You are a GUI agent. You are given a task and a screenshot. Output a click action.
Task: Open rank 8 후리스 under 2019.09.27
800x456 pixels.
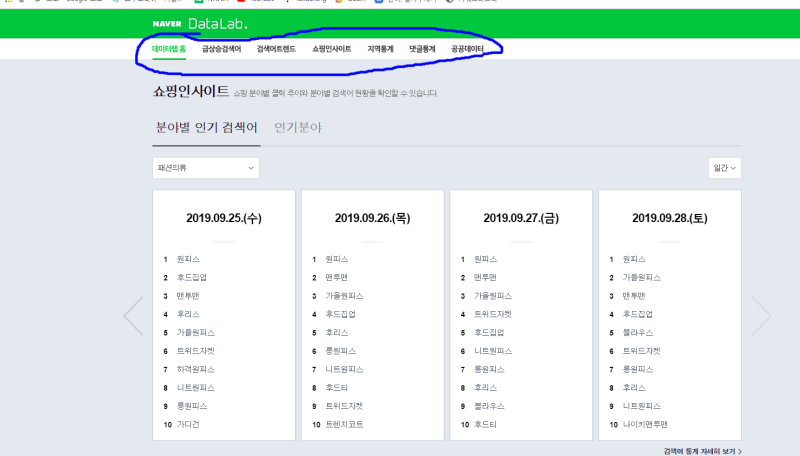point(485,388)
